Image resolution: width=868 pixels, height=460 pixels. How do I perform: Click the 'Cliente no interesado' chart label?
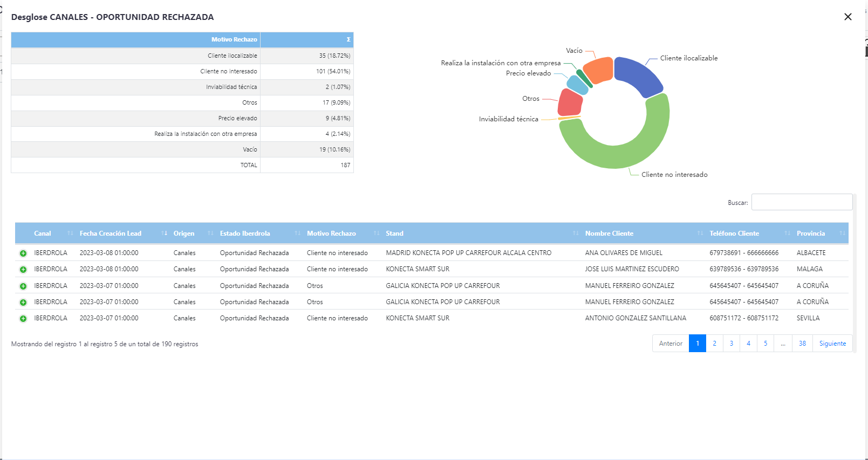pos(674,174)
